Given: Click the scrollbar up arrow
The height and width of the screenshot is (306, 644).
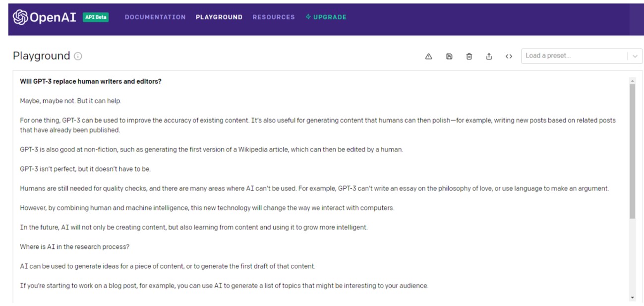Looking at the screenshot, I should (x=632, y=80).
